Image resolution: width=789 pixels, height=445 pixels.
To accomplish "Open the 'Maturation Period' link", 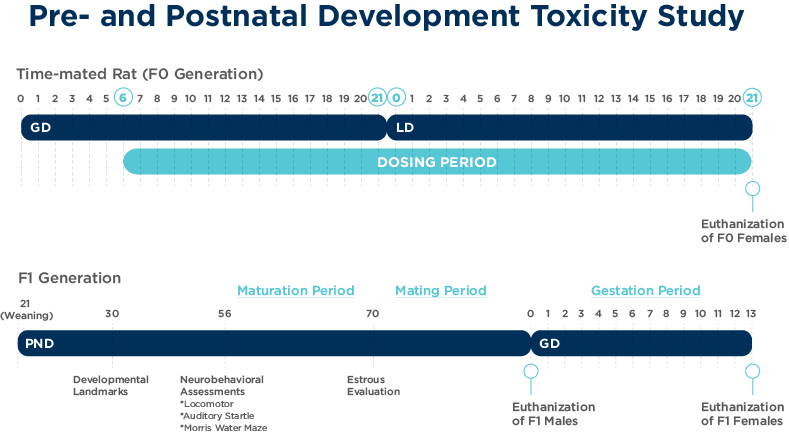I will (296, 290).
